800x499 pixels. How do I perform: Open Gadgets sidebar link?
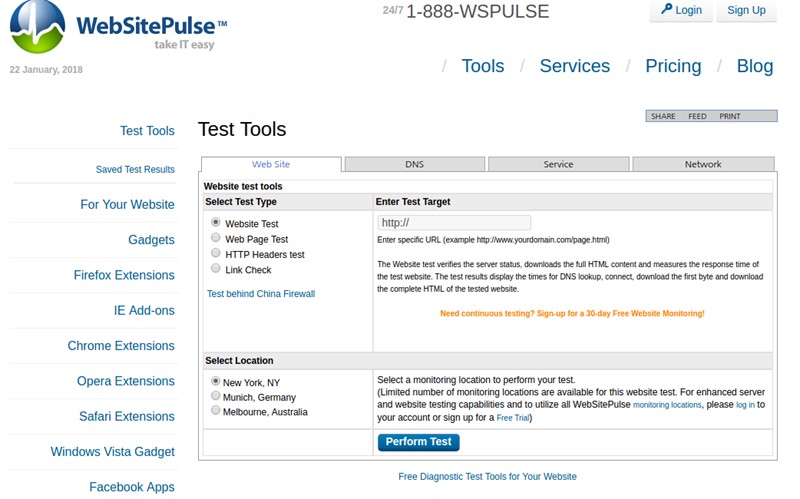[151, 240]
